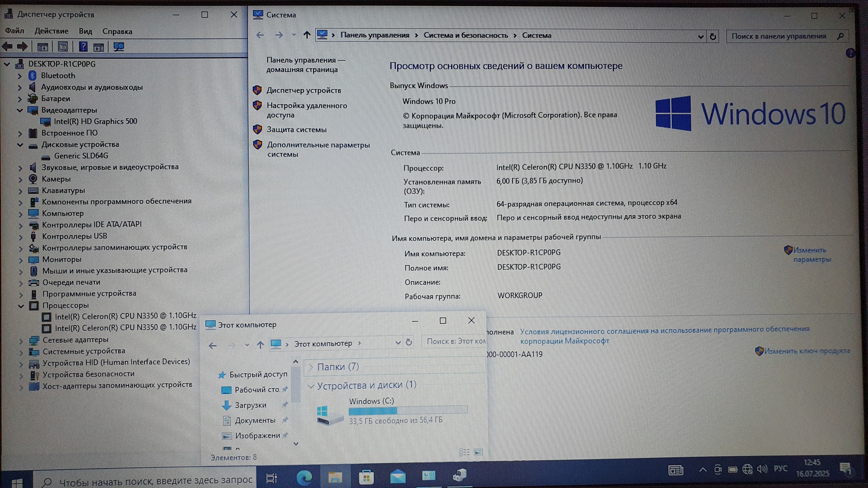Click the scan for hardware changes toolbar icon

pos(119,47)
